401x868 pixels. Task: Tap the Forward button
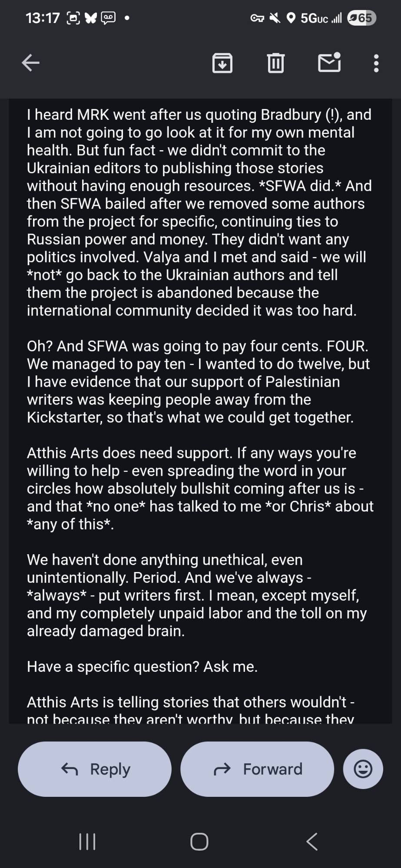click(257, 769)
